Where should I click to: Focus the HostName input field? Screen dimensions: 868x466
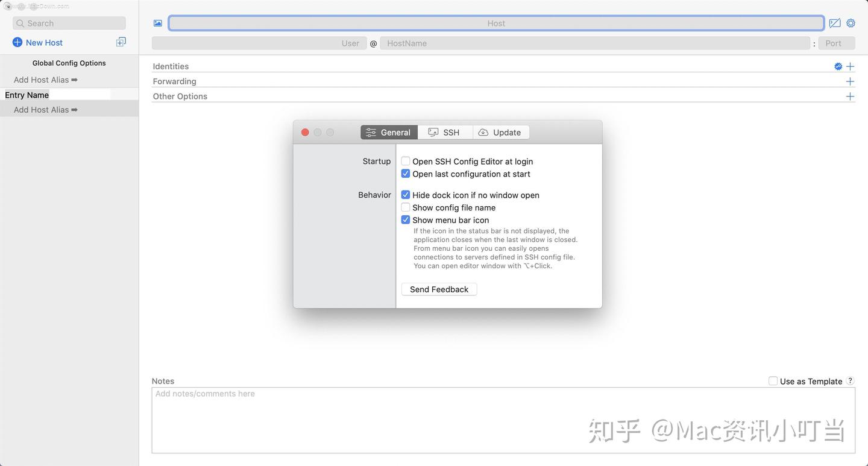[x=595, y=43]
